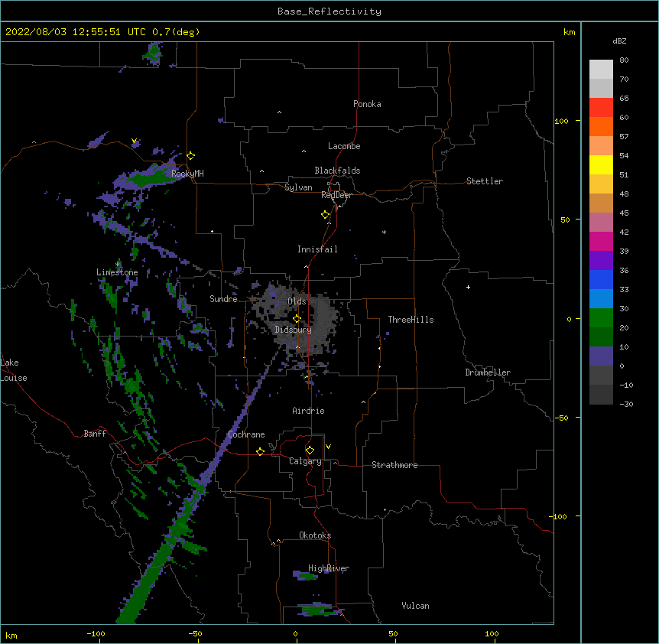This screenshot has width=659, height=644.
Task: Click the purple 39 dBZ legend swatch
Action: pos(601,261)
